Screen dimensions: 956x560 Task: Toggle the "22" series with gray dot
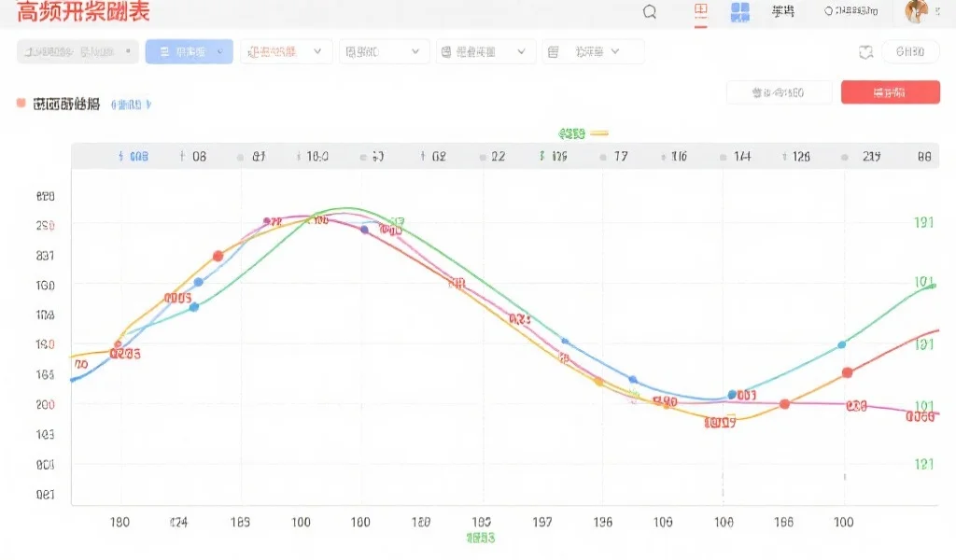(490, 157)
